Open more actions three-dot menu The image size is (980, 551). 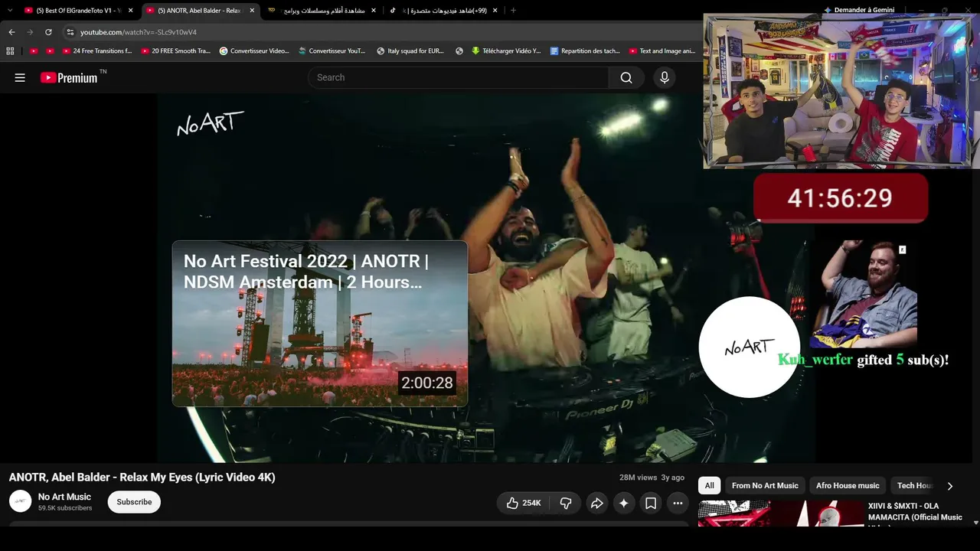pos(678,503)
